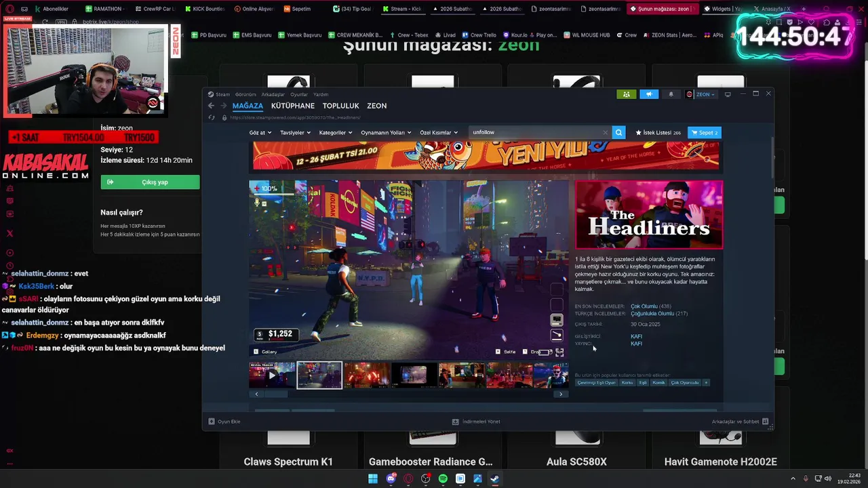Add more tags with the plus button
Viewport: 868px width, 488px height.
[x=706, y=382]
